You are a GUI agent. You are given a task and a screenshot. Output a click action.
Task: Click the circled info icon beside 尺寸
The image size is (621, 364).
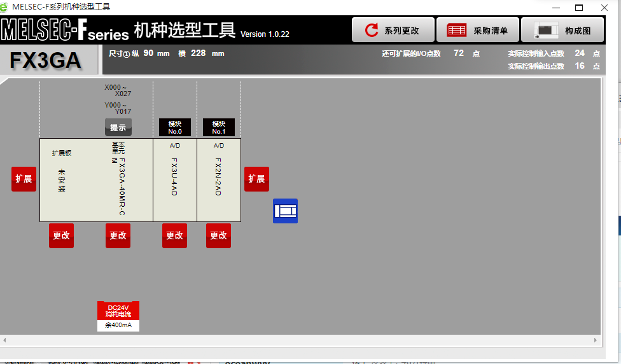127,54
